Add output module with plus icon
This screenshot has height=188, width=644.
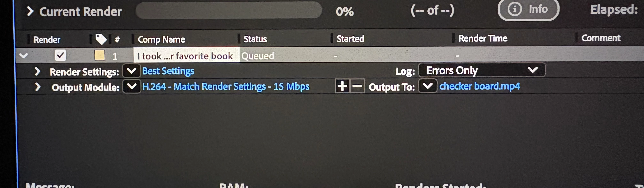click(342, 86)
